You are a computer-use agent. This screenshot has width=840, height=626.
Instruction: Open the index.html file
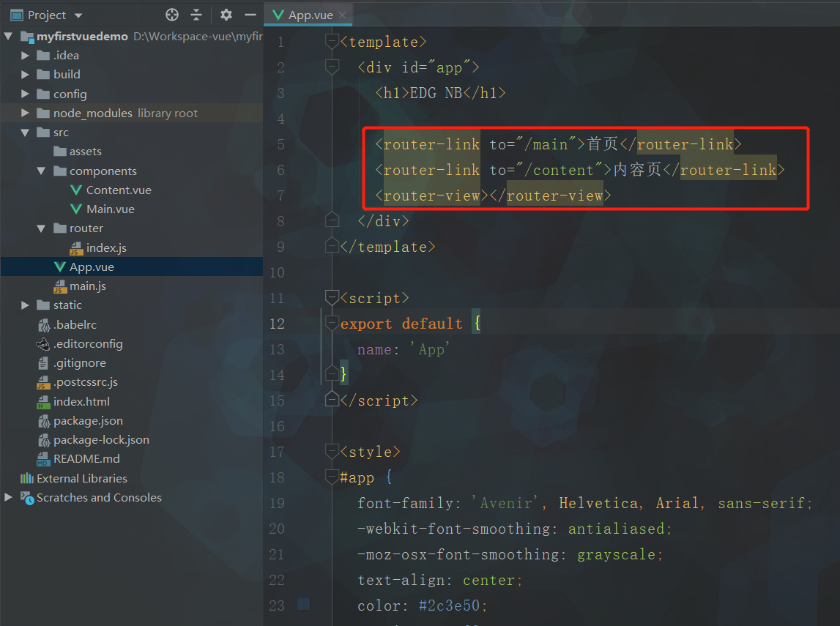81,402
